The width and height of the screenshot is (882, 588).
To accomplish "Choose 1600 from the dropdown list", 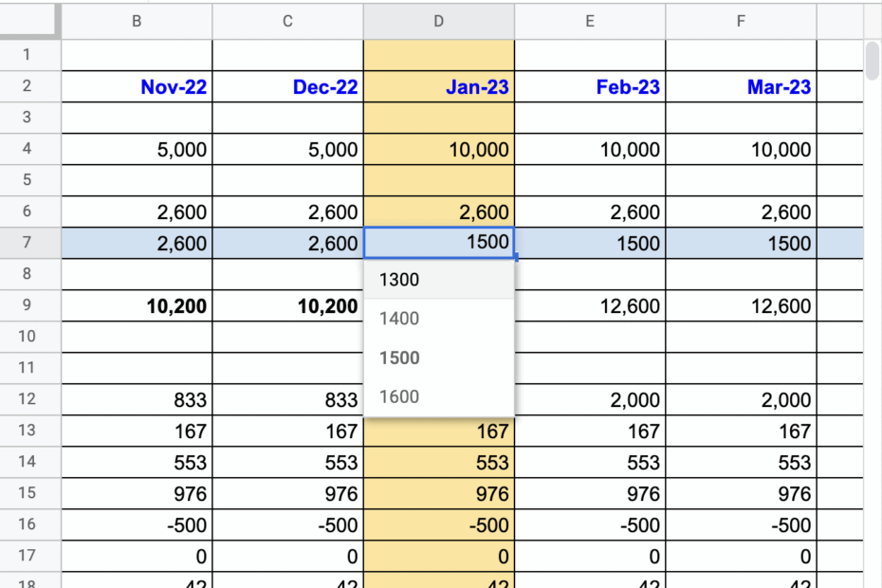I will click(x=439, y=396).
